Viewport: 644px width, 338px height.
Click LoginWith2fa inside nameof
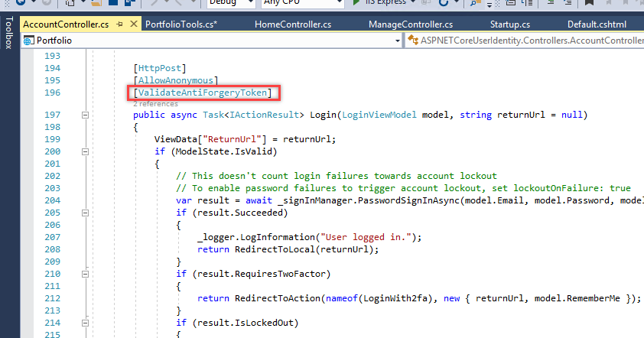(x=395, y=298)
